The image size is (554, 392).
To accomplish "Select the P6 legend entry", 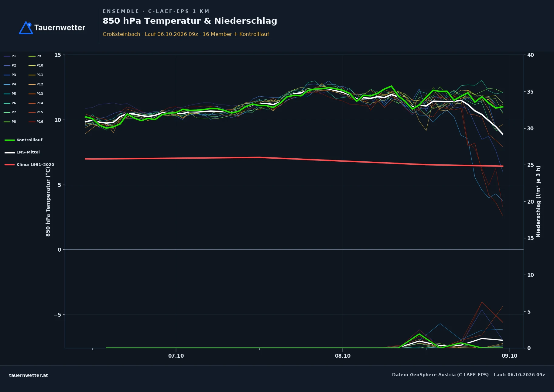I will coord(10,103).
